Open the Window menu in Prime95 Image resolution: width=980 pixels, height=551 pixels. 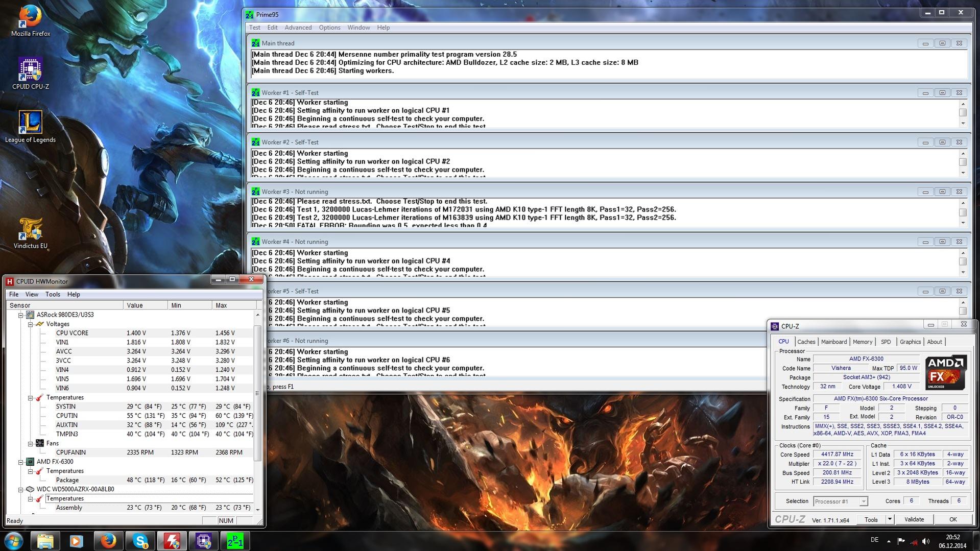pos(358,28)
